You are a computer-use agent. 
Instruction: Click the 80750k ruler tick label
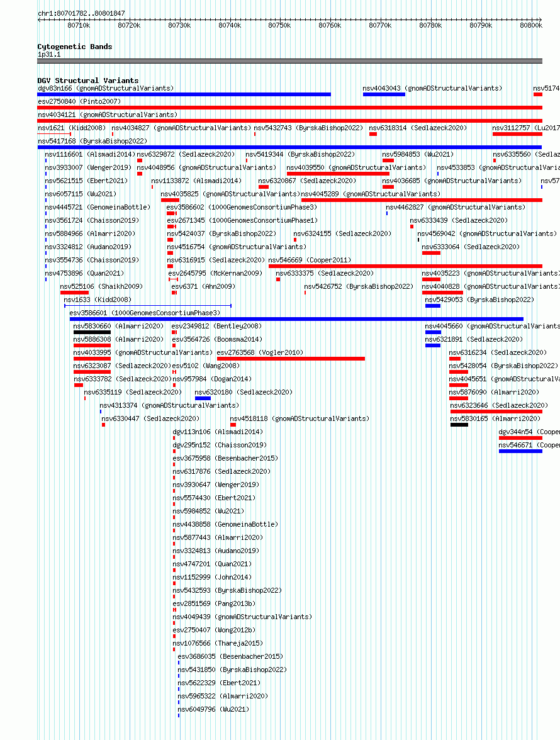(x=280, y=25)
